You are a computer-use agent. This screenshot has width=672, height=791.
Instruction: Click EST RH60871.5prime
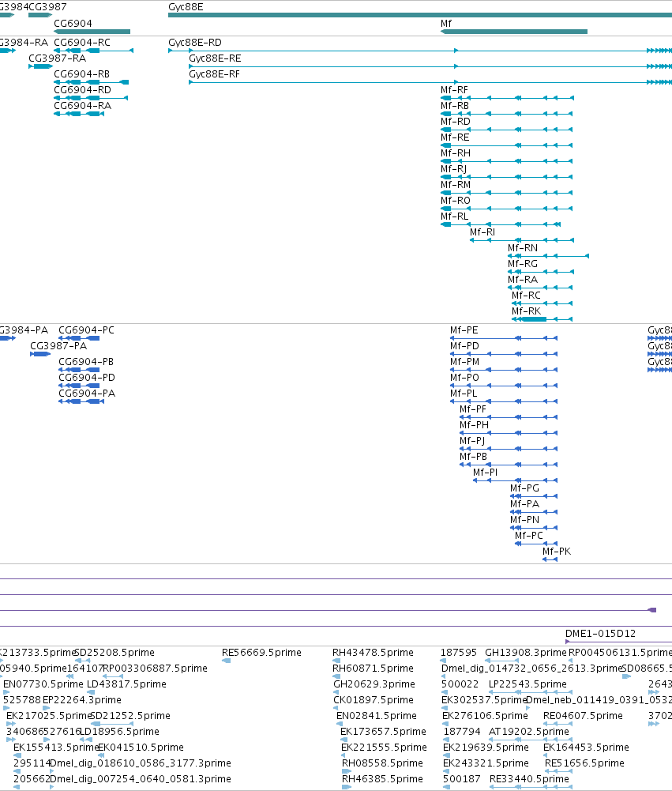click(373, 668)
